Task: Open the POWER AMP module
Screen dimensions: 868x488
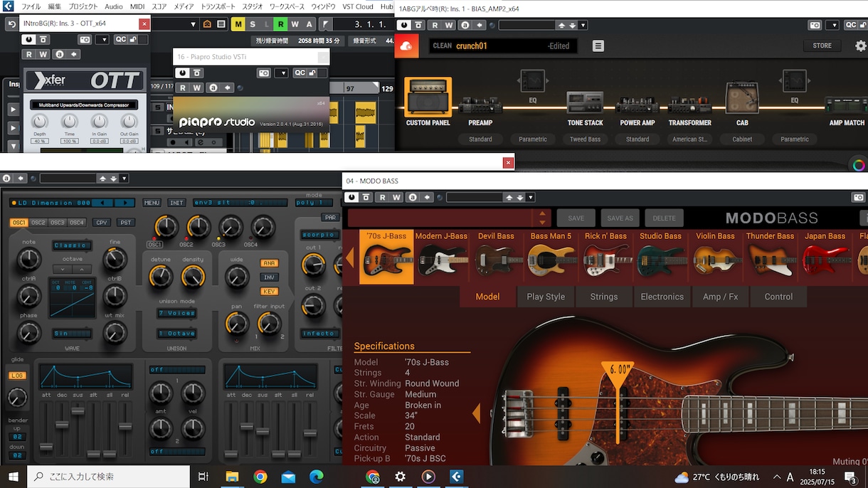Action: (x=637, y=105)
